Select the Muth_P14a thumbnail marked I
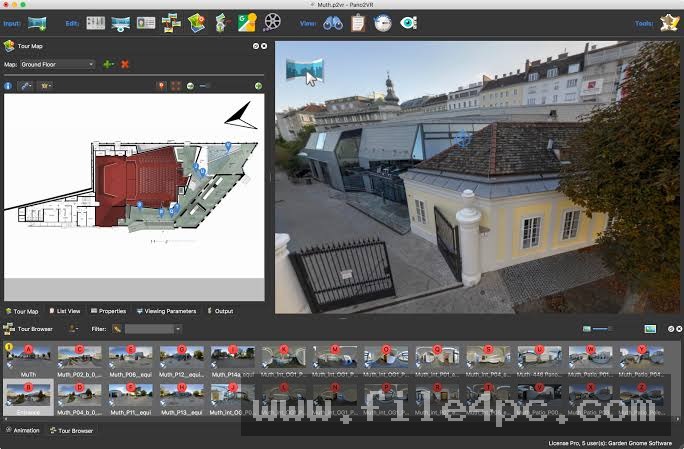The height and width of the screenshot is (449, 684). [233, 361]
